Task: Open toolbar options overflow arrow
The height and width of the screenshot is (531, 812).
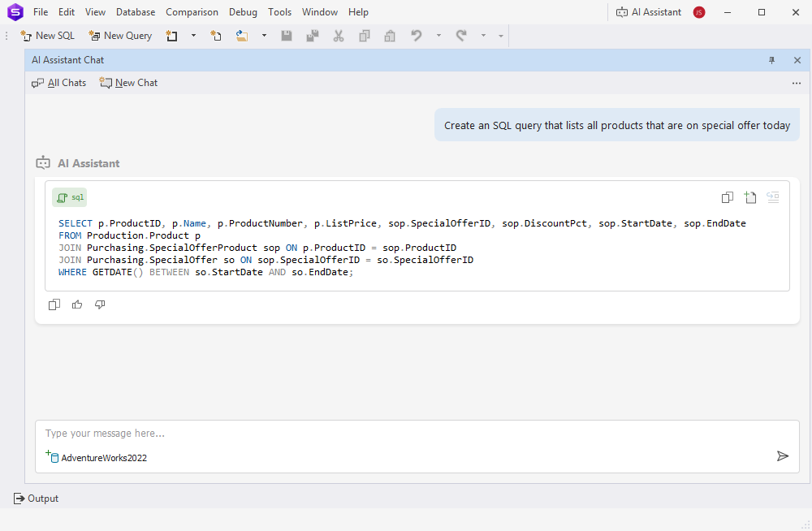Action: click(501, 36)
